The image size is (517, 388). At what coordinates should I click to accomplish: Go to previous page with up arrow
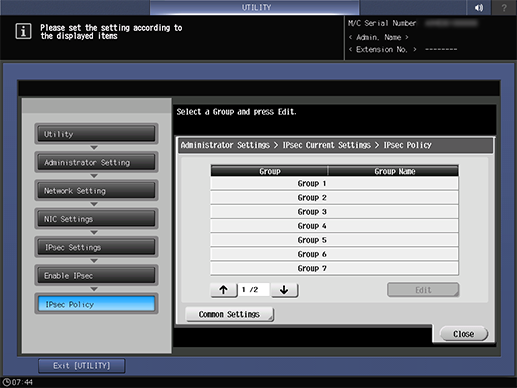click(x=224, y=290)
